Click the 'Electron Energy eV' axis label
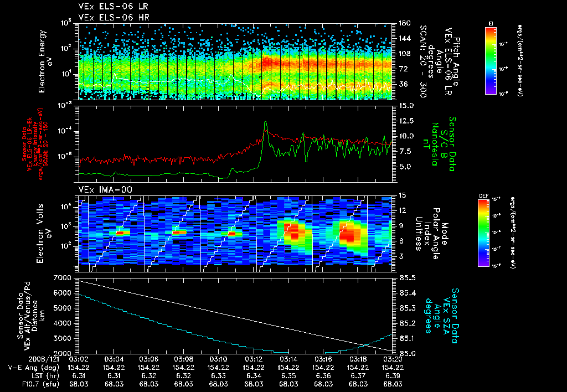The height and width of the screenshot is (392, 567). (x=44, y=61)
